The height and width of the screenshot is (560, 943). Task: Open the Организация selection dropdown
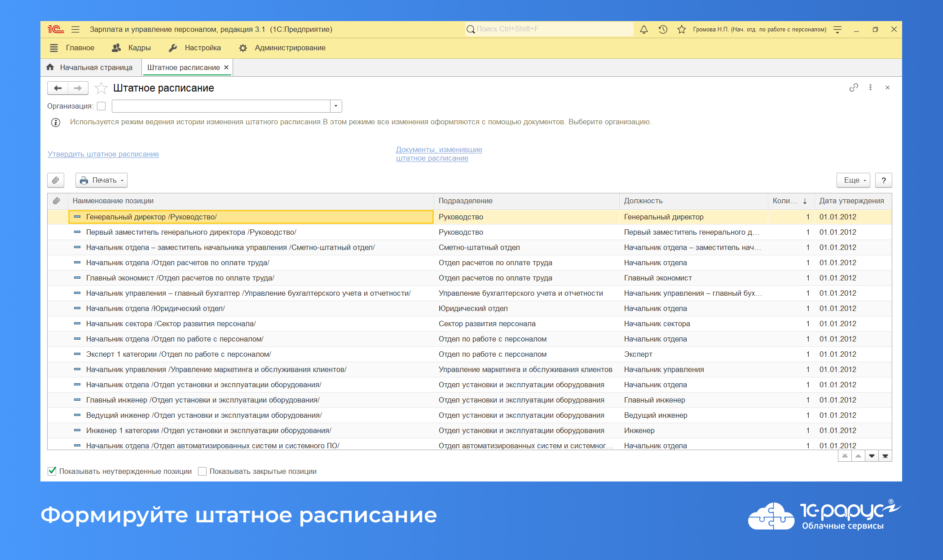coord(336,106)
